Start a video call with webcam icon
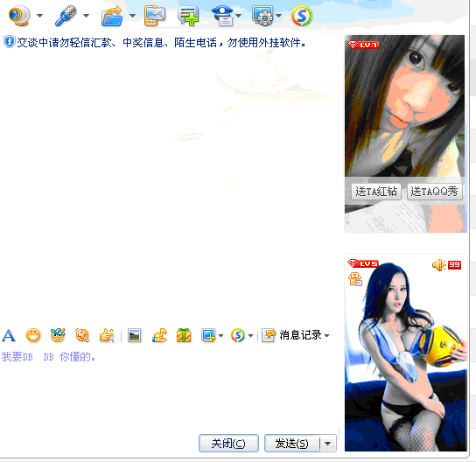 coord(19,15)
